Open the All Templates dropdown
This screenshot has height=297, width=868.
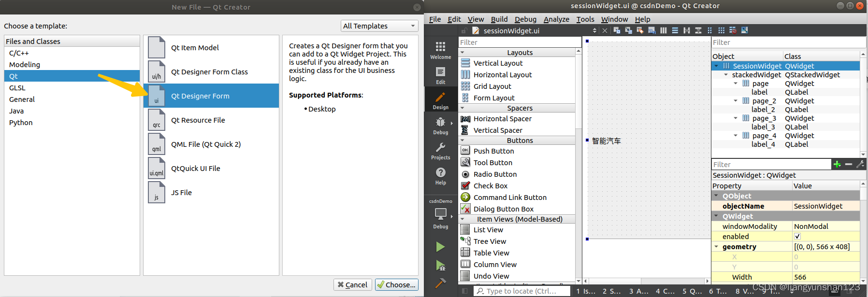coord(379,26)
